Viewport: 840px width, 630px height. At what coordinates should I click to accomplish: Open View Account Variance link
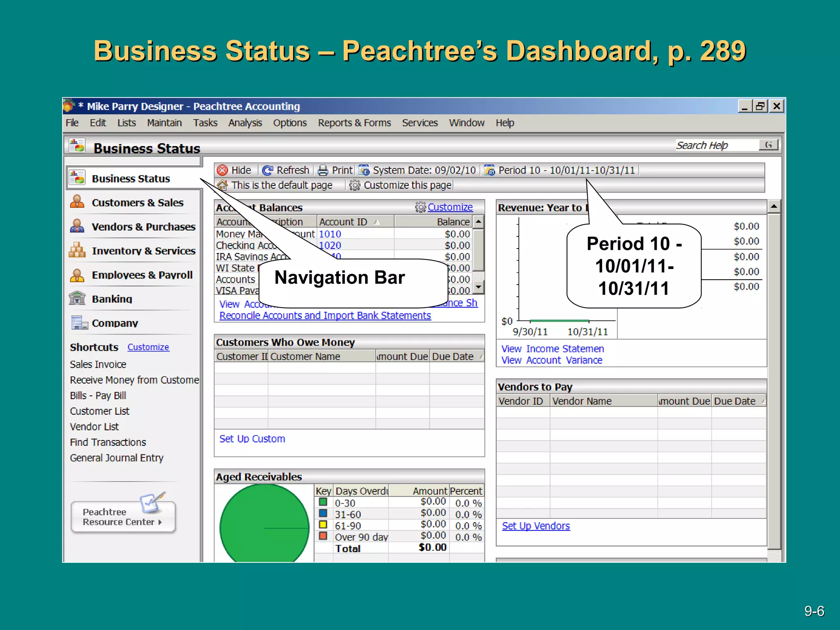coord(552,360)
